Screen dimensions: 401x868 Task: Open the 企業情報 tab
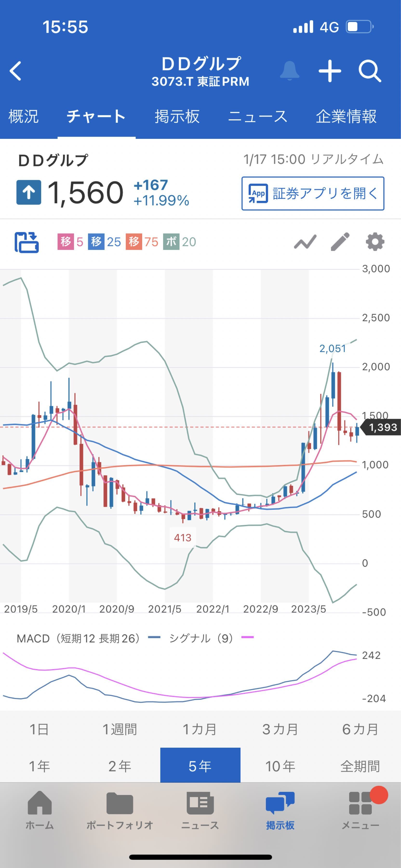pyautogui.click(x=346, y=117)
